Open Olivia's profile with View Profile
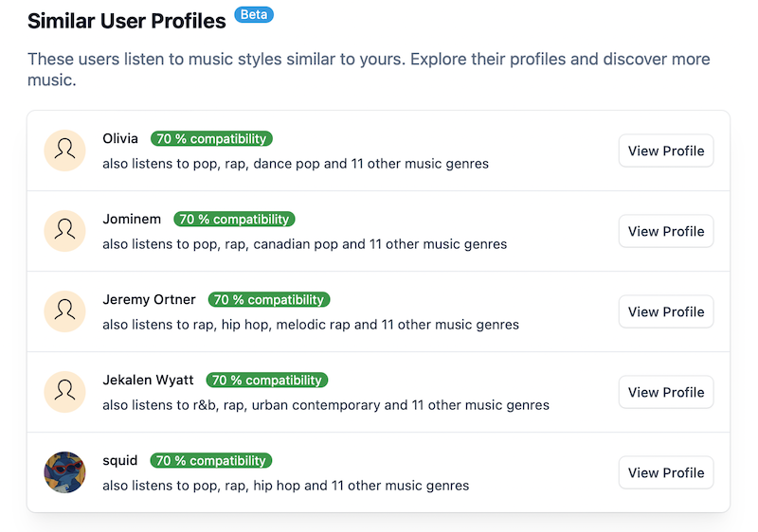Image resolution: width=758 pixels, height=532 pixels. [x=665, y=151]
